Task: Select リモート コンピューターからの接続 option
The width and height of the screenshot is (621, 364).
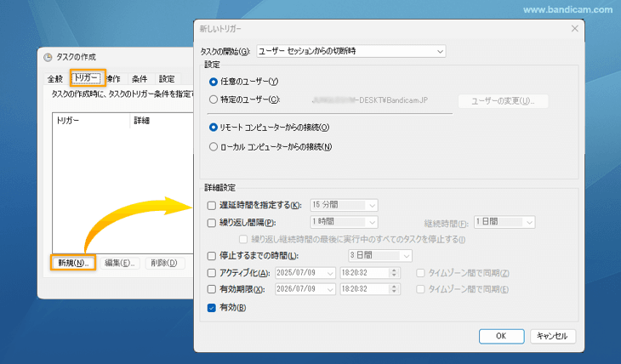Action: (x=214, y=128)
